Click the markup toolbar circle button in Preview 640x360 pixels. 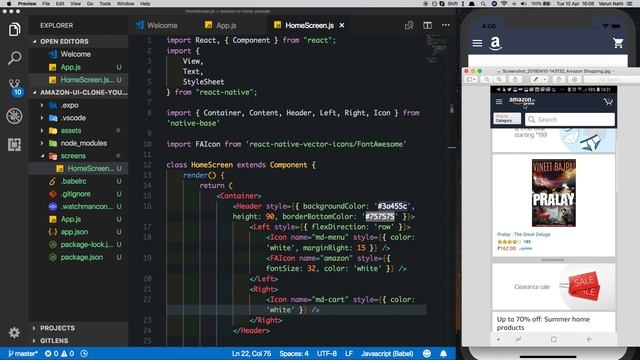(x=574, y=80)
